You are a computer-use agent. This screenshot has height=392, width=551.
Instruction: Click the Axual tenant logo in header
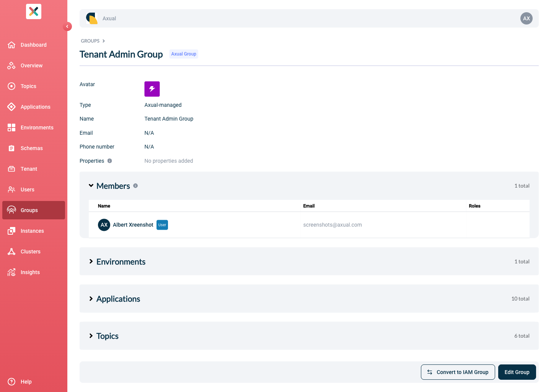[x=92, y=18]
